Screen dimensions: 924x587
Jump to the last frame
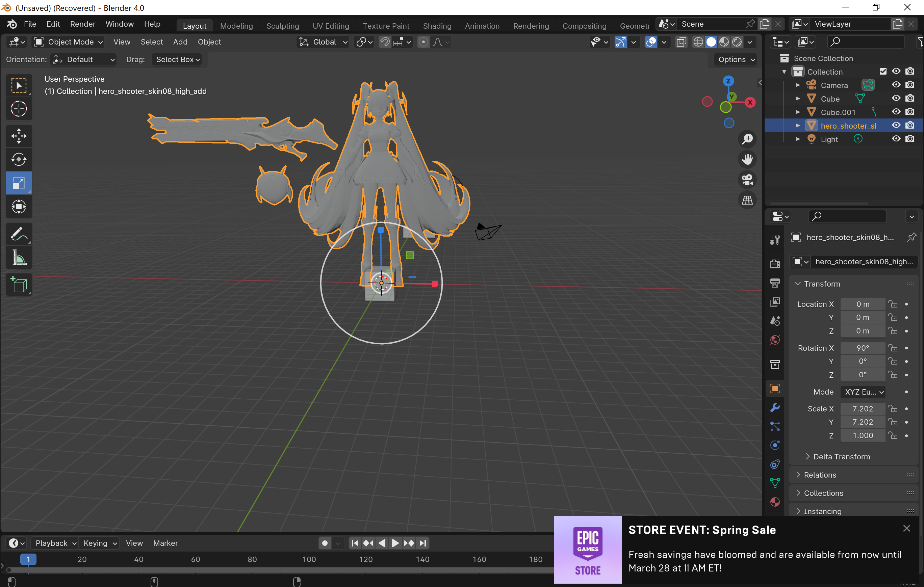(x=422, y=543)
